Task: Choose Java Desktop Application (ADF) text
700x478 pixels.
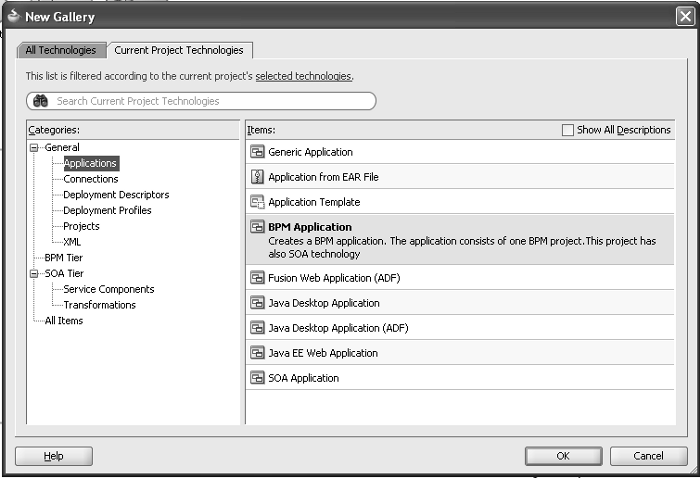Action: point(338,328)
